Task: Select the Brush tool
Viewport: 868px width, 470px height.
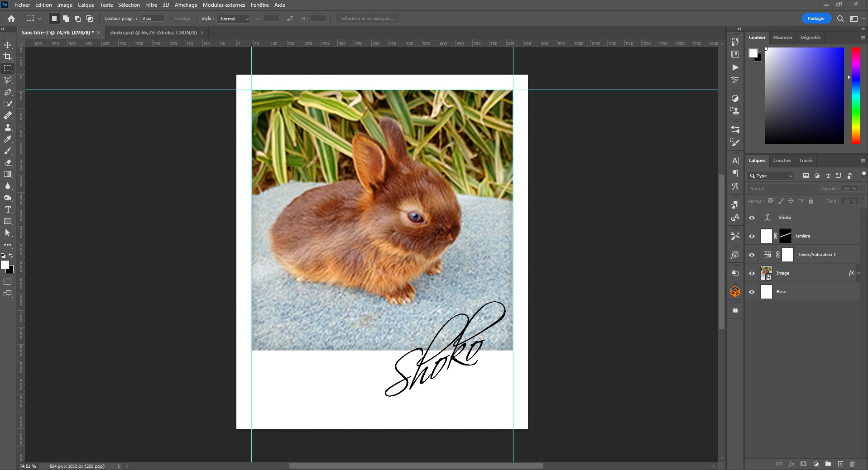Action: [8, 151]
